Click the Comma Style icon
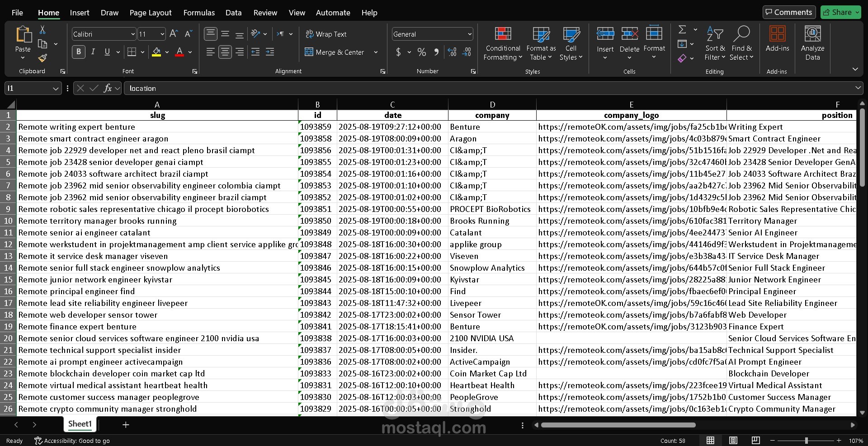The height and width of the screenshot is (446, 868). click(x=436, y=52)
